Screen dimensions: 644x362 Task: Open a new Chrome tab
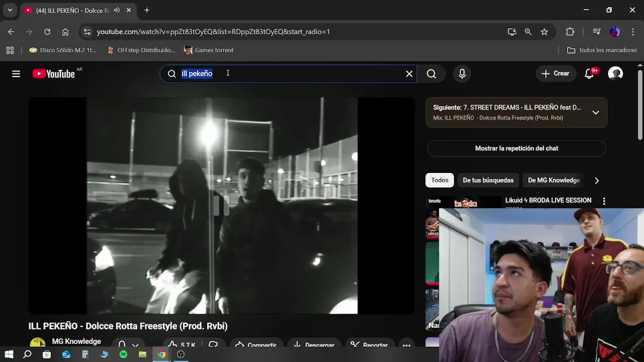tap(147, 10)
